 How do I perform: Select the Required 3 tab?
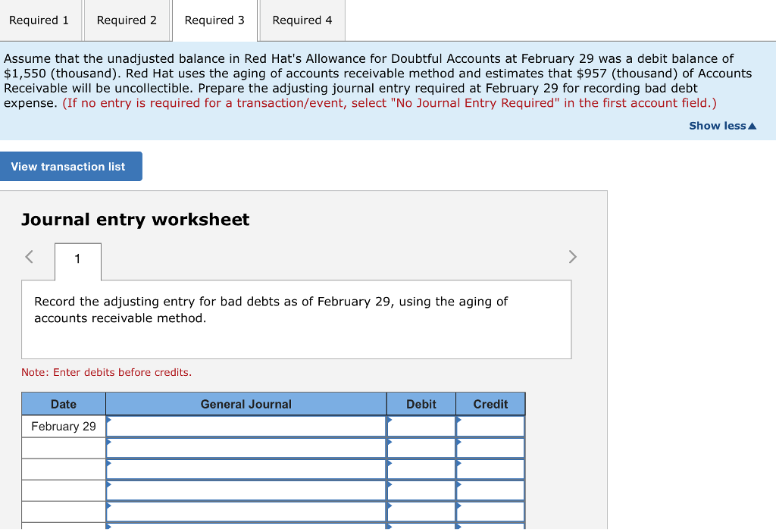tap(214, 20)
